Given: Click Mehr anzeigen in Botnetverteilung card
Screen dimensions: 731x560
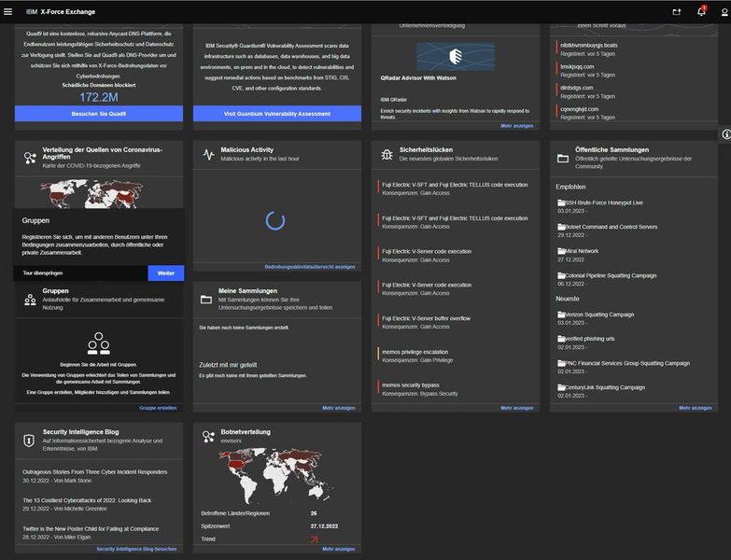Looking at the screenshot, I should tap(339, 550).
